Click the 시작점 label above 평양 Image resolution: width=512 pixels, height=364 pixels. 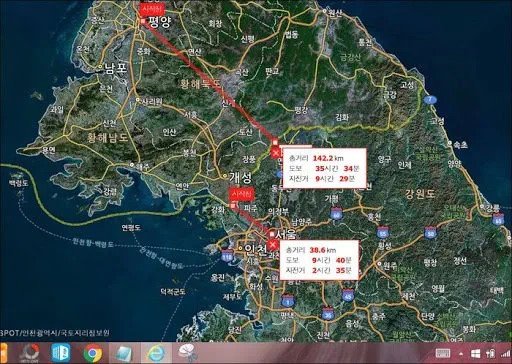pos(152,8)
